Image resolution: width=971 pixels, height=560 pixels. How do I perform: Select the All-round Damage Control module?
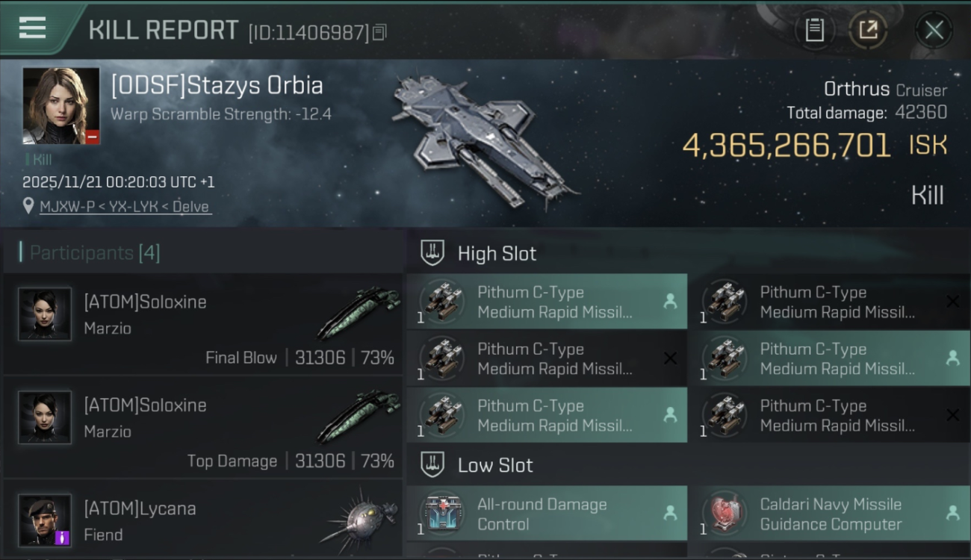click(547, 514)
